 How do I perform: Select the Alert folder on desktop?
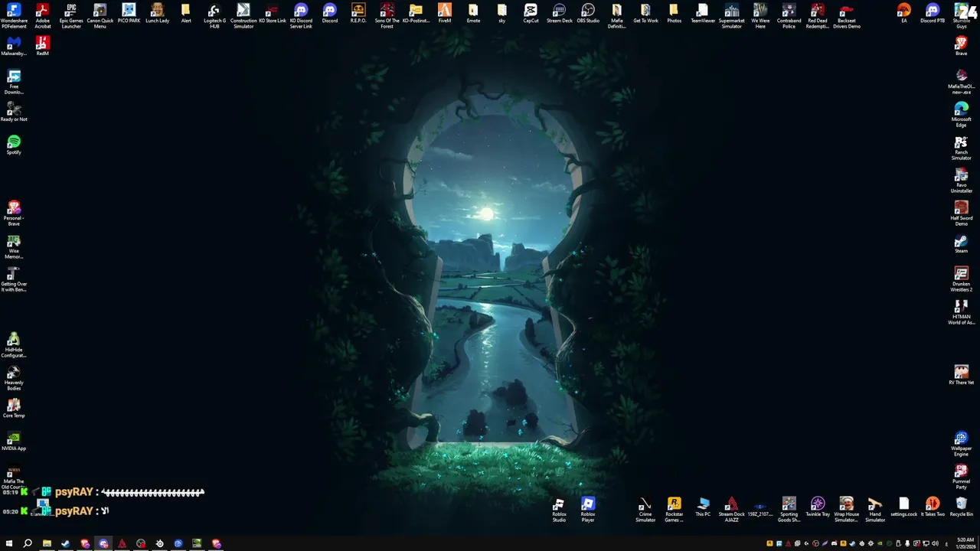186,14
